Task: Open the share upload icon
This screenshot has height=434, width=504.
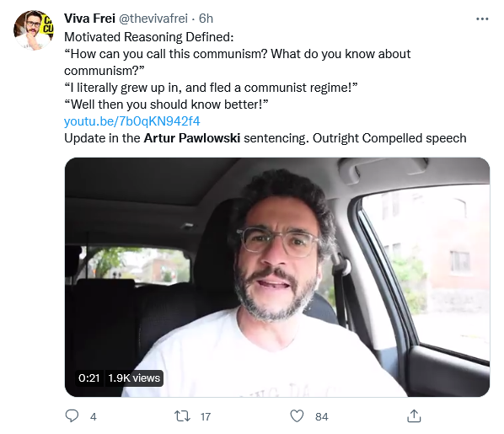Action: 414,416
